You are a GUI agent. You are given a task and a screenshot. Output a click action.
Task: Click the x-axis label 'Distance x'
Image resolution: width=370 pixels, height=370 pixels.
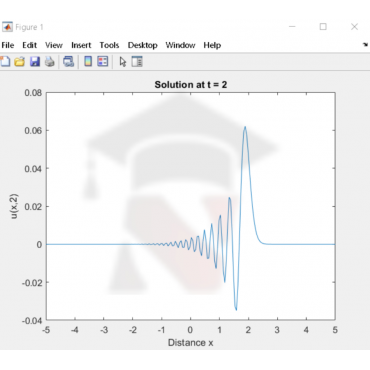tap(191, 343)
